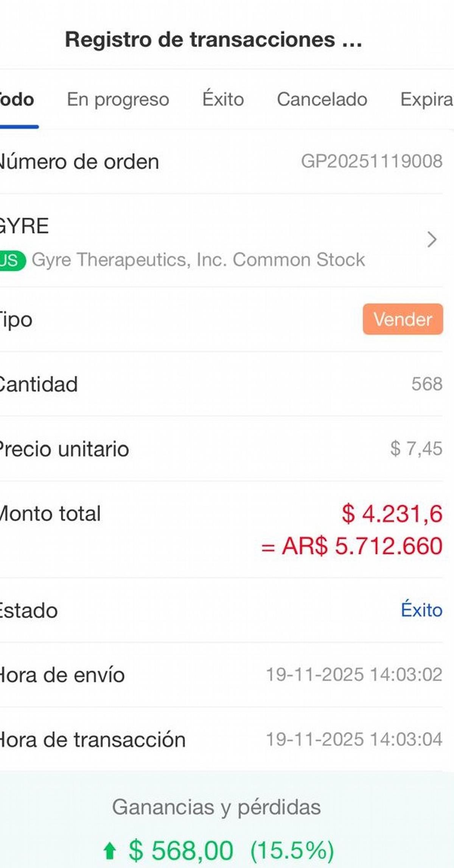The width and height of the screenshot is (454, 868).
Task: Tap the $ 568,00 profit figure
Action: (181, 851)
